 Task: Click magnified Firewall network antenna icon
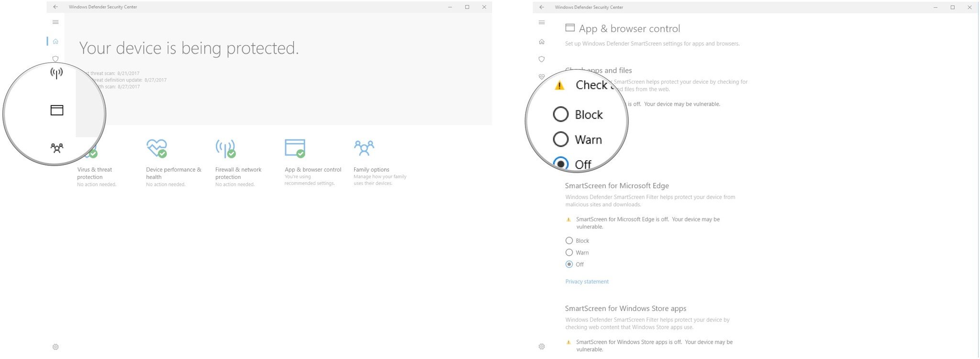pyautogui.click(x=56, y=73)
